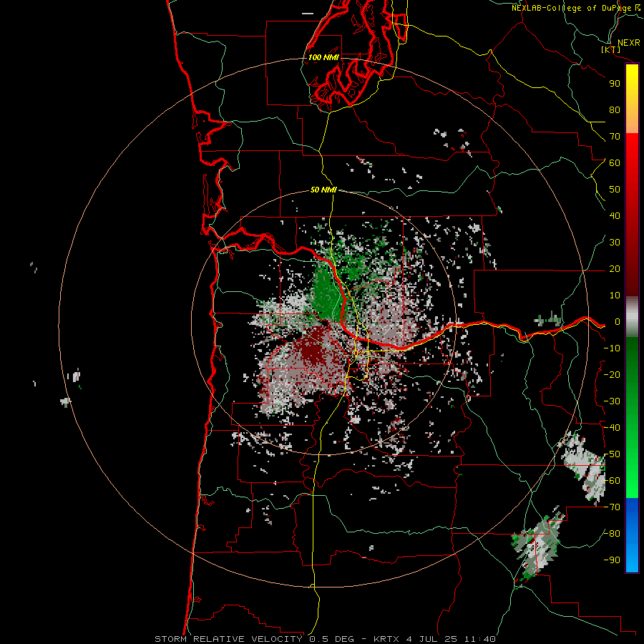
Task: Click the "KRTX" radar site identifier
Action: 387,639
